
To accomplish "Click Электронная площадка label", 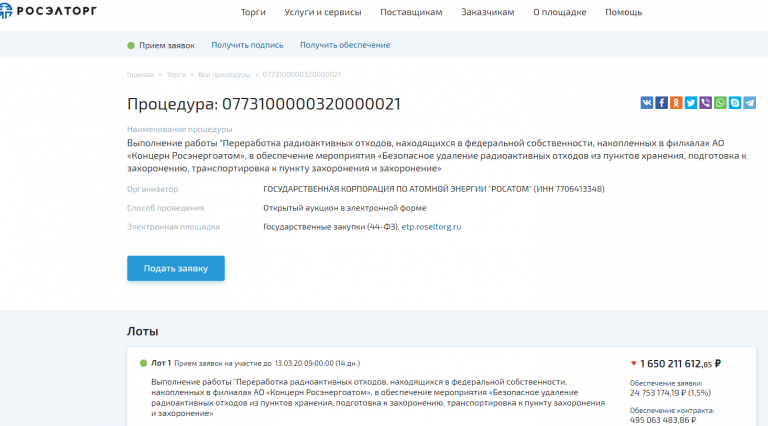I will pos(173,227).
